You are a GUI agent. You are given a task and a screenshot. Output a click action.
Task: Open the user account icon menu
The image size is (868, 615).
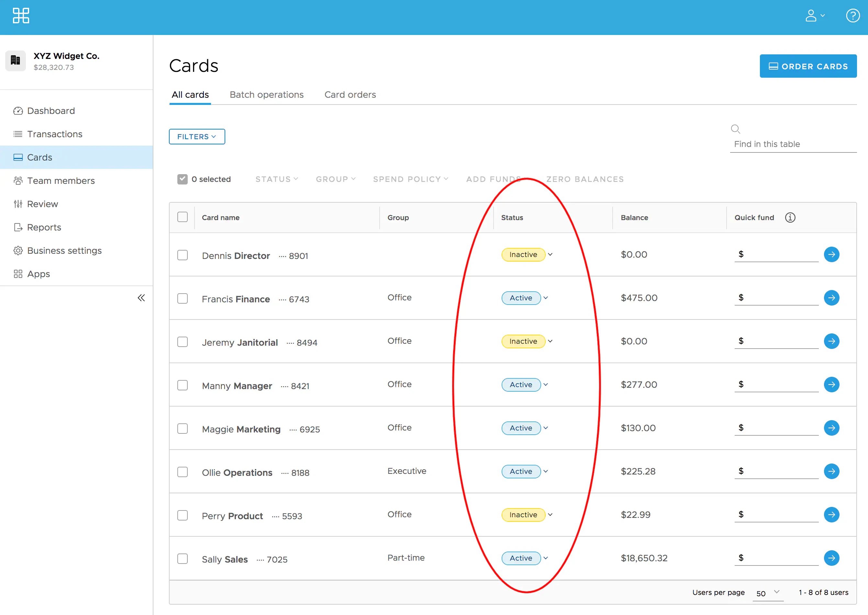click(x=814, y=16)
